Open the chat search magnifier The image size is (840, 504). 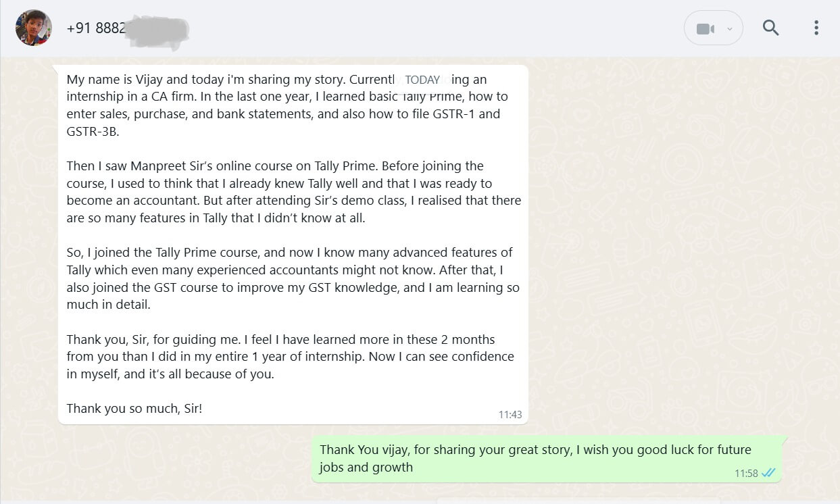tap(770, 28)
